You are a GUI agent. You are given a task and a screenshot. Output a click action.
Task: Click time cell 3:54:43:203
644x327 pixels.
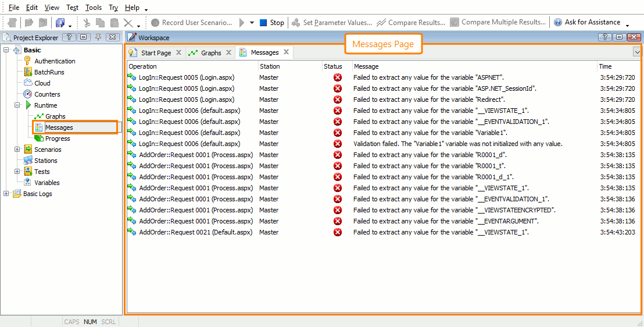click(617, 232)
